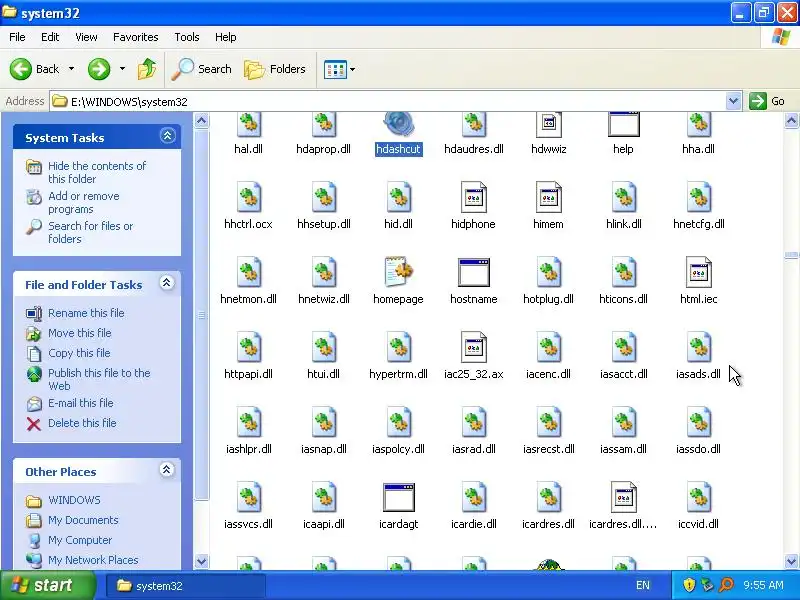Screen dimensions: 800x600
Task: Click Publish this file to the Web
Action: (99, 379)
